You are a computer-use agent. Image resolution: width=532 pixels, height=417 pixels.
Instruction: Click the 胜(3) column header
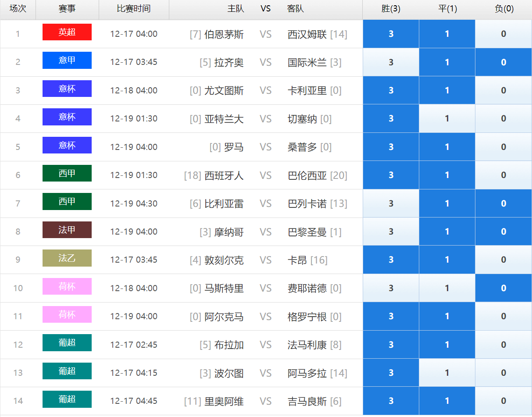coord(391,9)
